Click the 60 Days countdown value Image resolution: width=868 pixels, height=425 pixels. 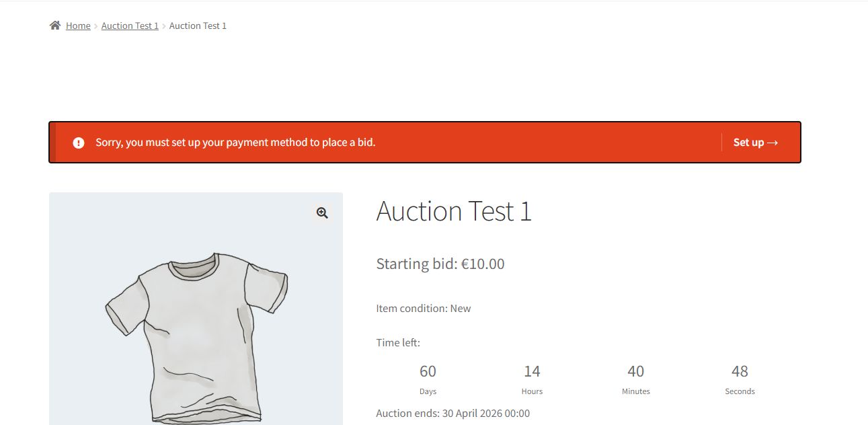point(428,372)
